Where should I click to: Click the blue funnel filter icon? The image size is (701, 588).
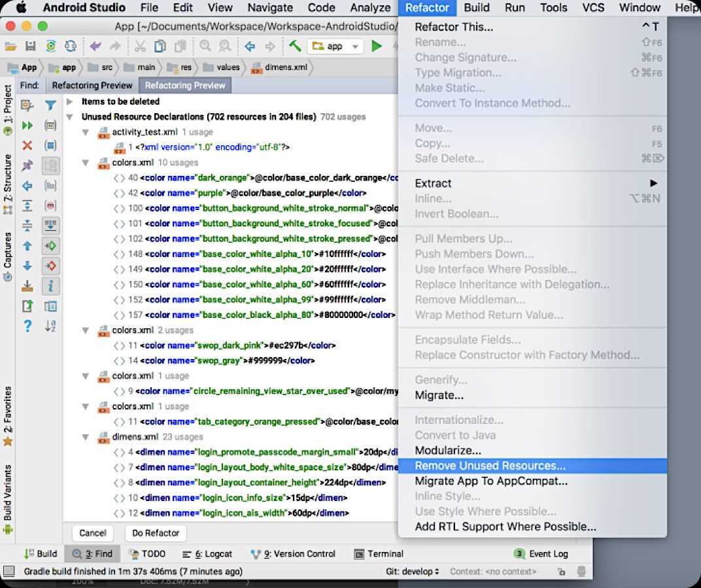pos(50,105)
